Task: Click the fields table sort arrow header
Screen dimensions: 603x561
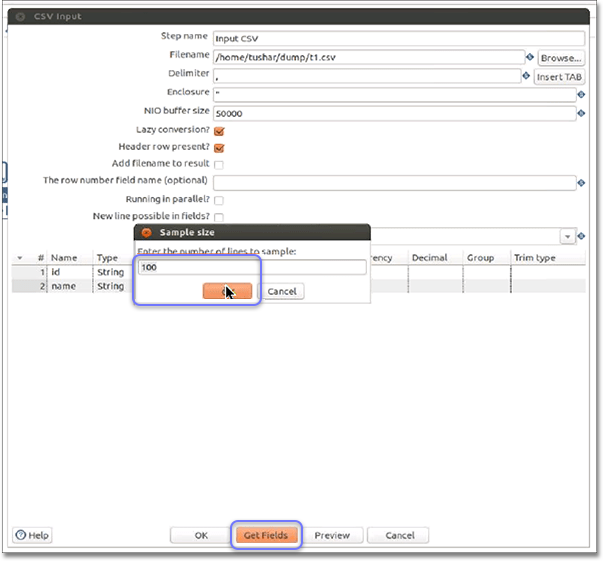Action: point(20,258)
